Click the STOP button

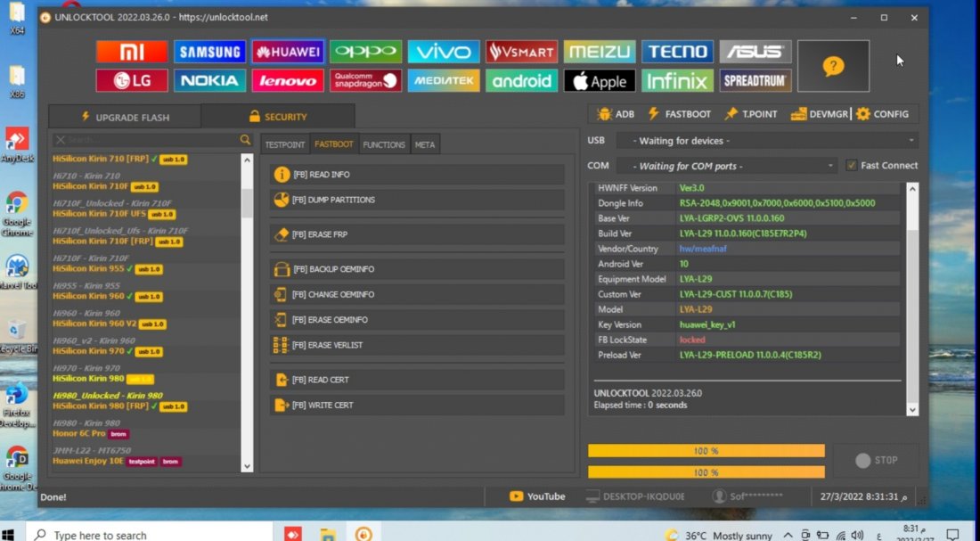click(x=877, y=460)
